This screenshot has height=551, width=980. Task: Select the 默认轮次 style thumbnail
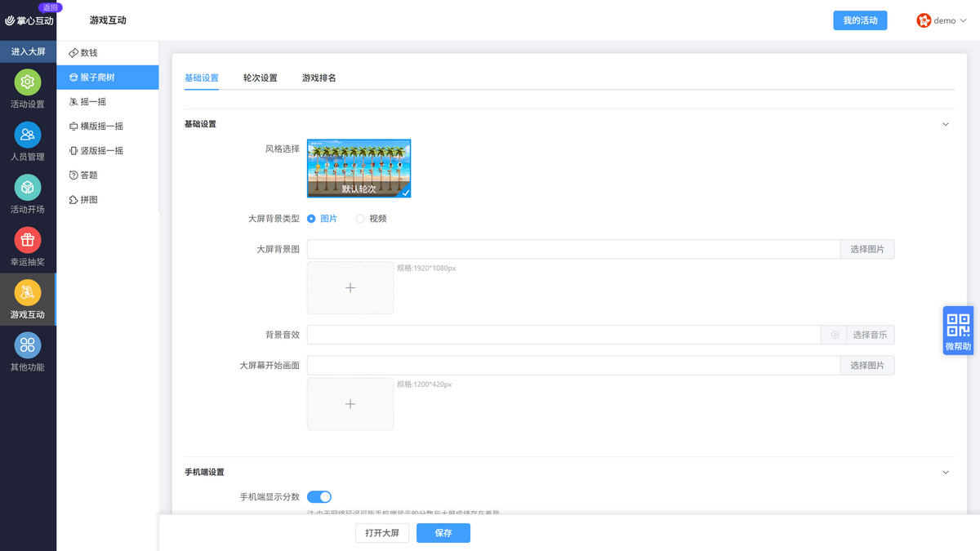pos(359,168)
